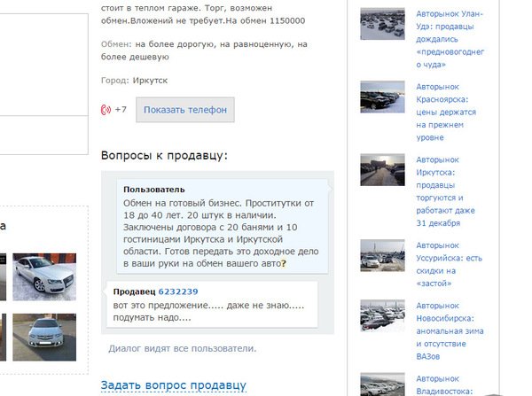Open the Авторынок Владивостока article link
The width and height of the screenshot is (532, 396).
tap(444, 384)
